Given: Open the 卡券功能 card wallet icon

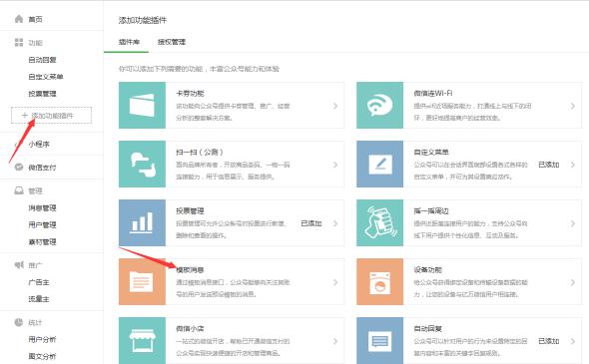Looking at the screenshot, I should [x=142, y=105].
